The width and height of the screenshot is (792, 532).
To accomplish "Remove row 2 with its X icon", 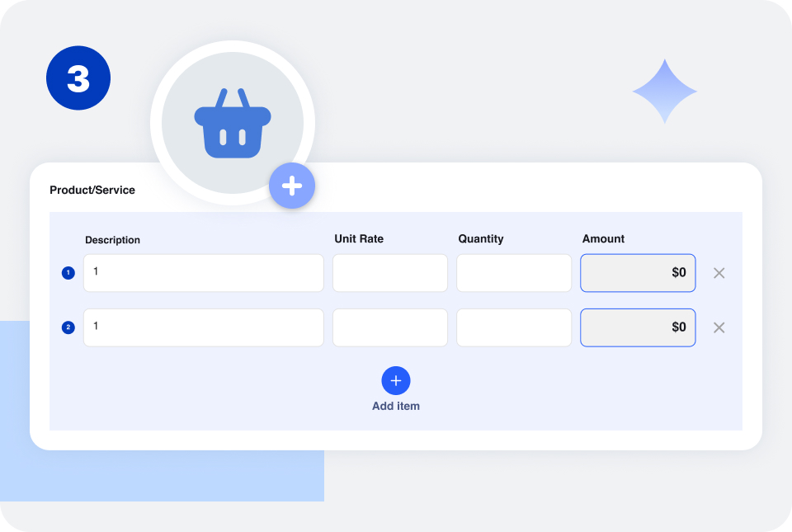I will coord(719,327).
